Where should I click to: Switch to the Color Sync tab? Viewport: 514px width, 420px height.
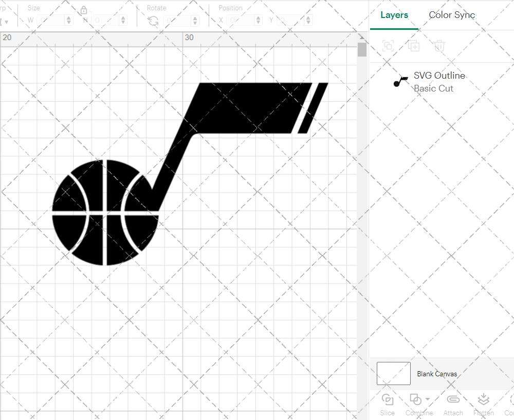coord(452,15)
